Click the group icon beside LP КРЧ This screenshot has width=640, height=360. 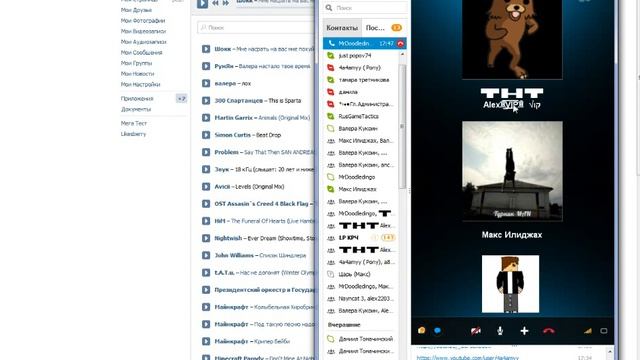(331, 238)
